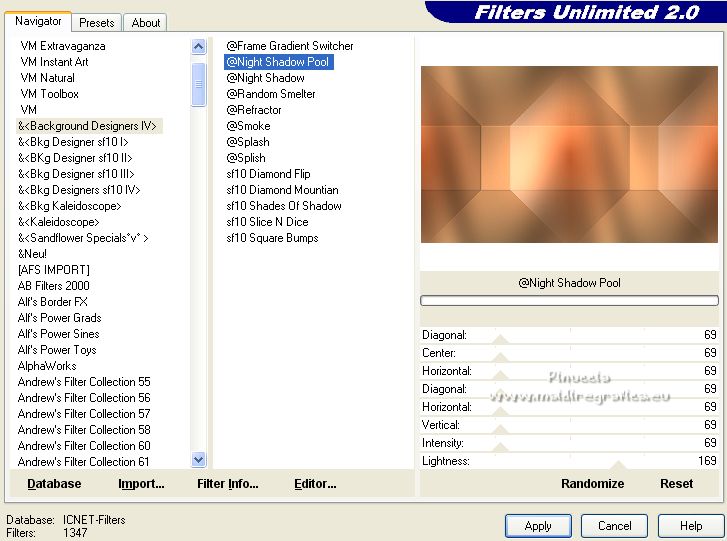
Task: Open the About tab
Action: [146, 22]
